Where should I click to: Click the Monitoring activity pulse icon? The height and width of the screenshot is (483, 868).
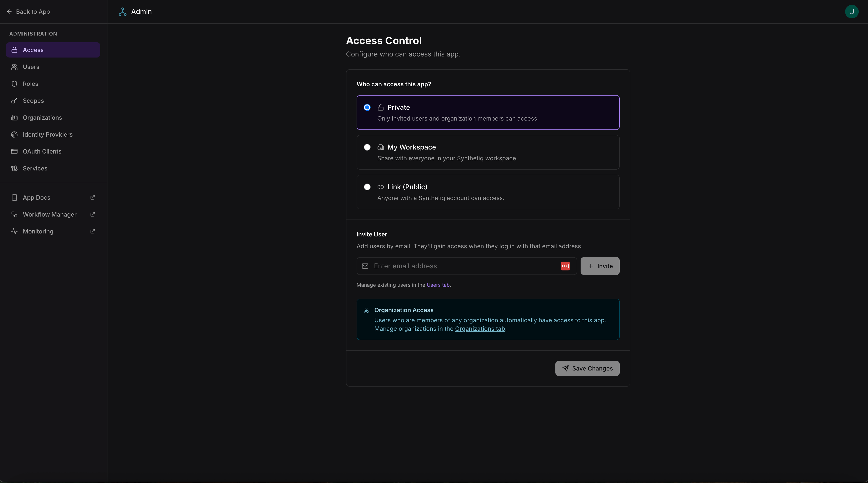(x=14, y=231)
